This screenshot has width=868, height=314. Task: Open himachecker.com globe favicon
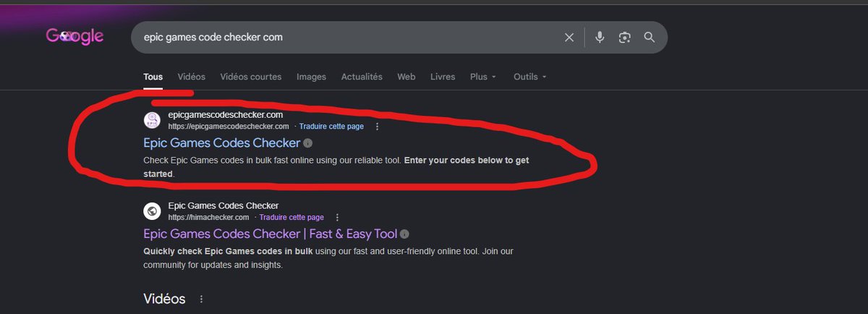click(x=152, y=211)
